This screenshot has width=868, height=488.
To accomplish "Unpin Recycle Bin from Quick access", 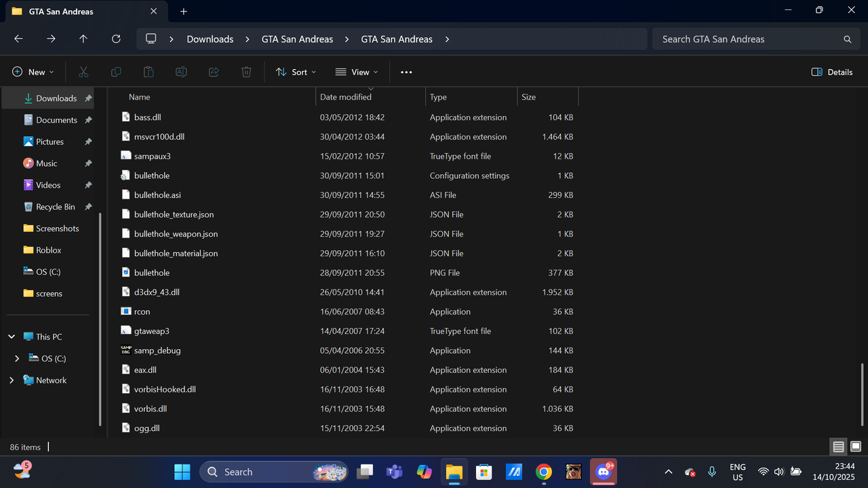I will [x=88, y=207].
